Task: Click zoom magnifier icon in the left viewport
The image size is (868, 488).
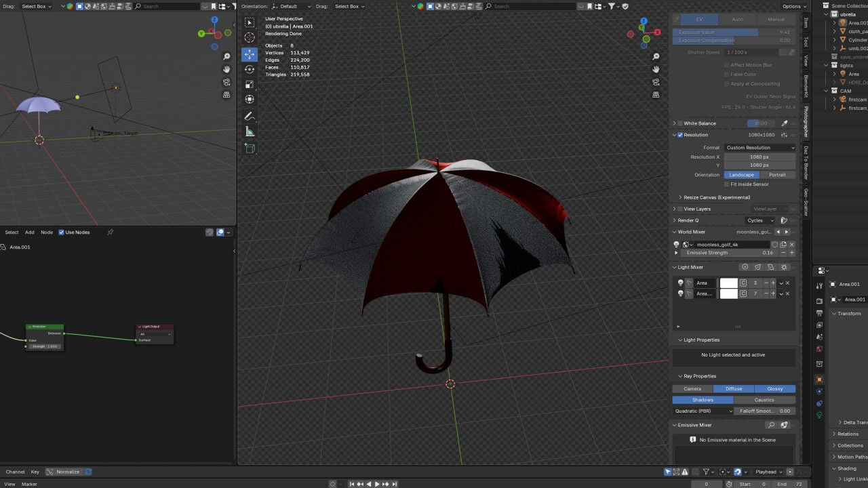Action: pyautogui.click(x=226, y=57)
